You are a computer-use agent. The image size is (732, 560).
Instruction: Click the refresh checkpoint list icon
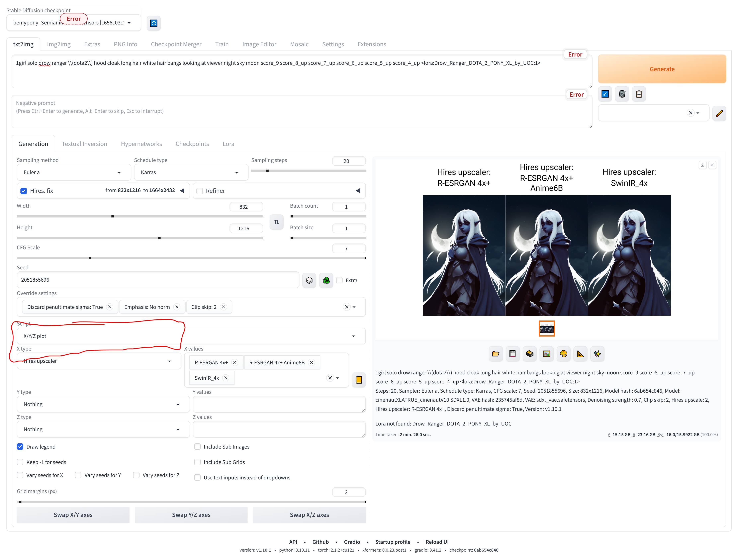pos(153,23)
